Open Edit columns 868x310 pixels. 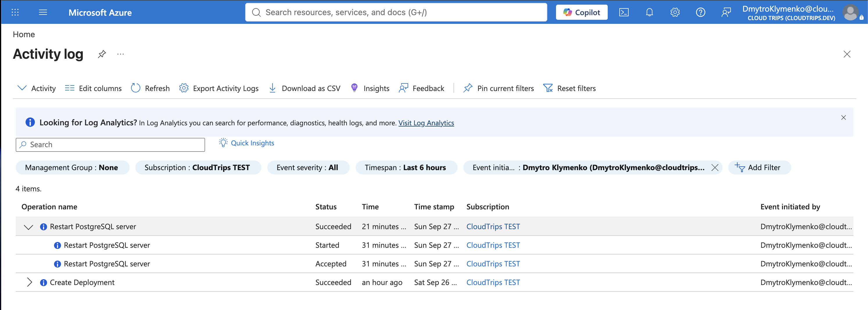[93, 88]
